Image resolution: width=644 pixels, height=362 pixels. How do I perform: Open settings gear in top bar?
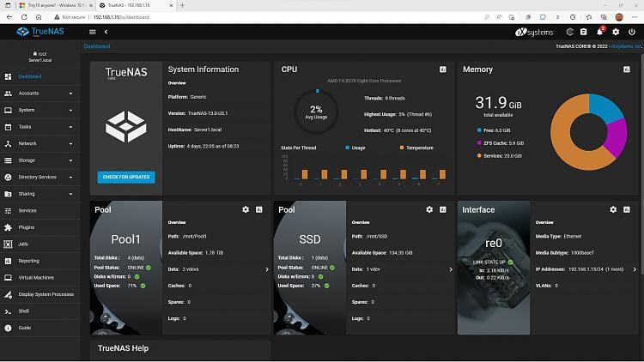[x=616, y=32]
